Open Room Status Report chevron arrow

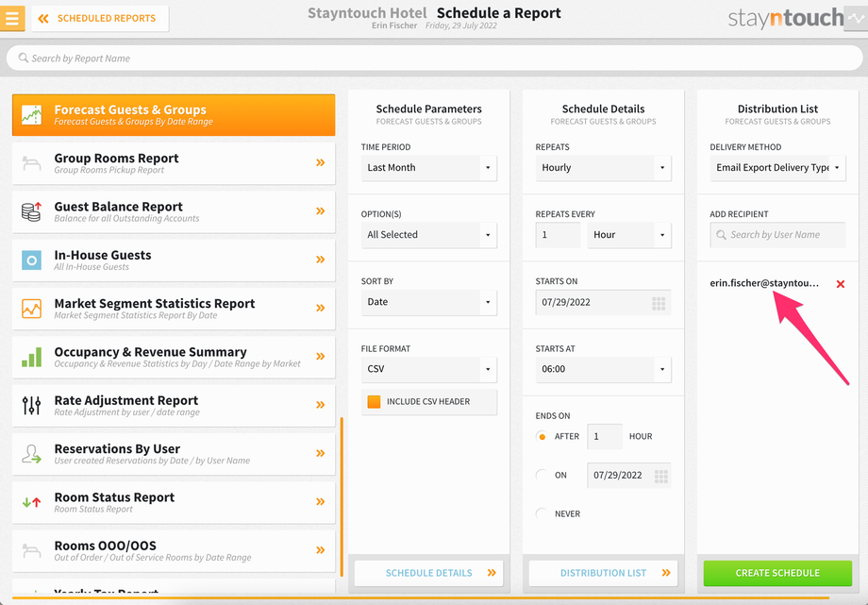pos(321,501)
